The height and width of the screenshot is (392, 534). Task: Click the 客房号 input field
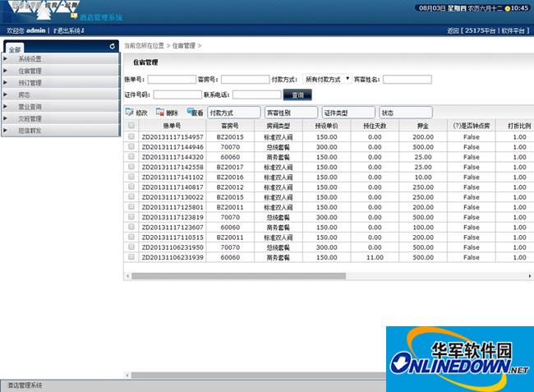point(245,80)
